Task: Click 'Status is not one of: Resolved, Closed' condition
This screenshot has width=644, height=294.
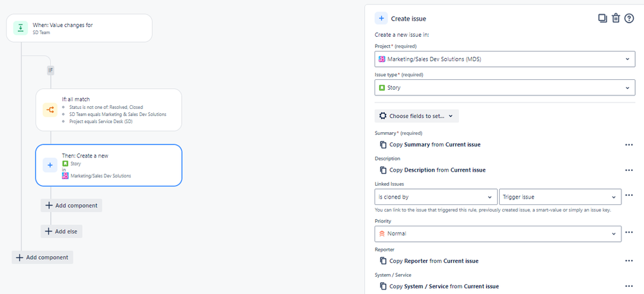Action: tap(106, 107)
